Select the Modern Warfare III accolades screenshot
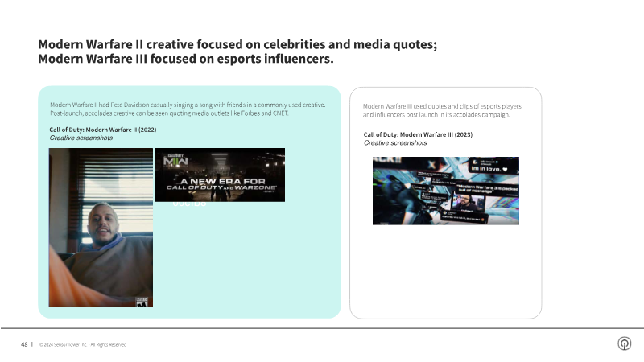This screenshot has height=362, width=644. pyautogui.click(x=445, y=191)
